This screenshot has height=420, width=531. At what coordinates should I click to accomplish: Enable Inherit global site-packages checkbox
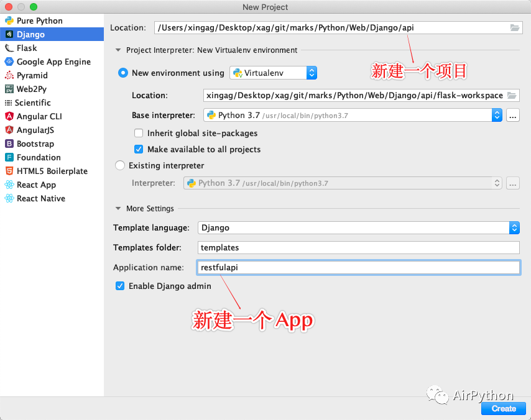tap(139, 133)
